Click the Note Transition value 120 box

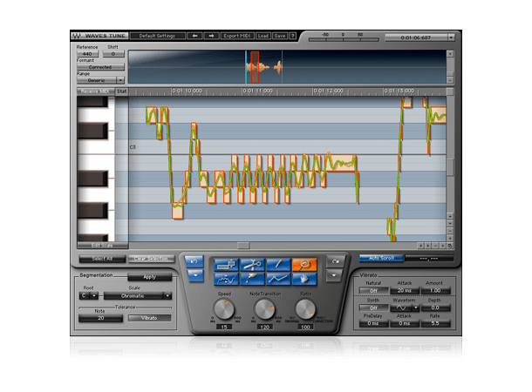coord(264,327)
